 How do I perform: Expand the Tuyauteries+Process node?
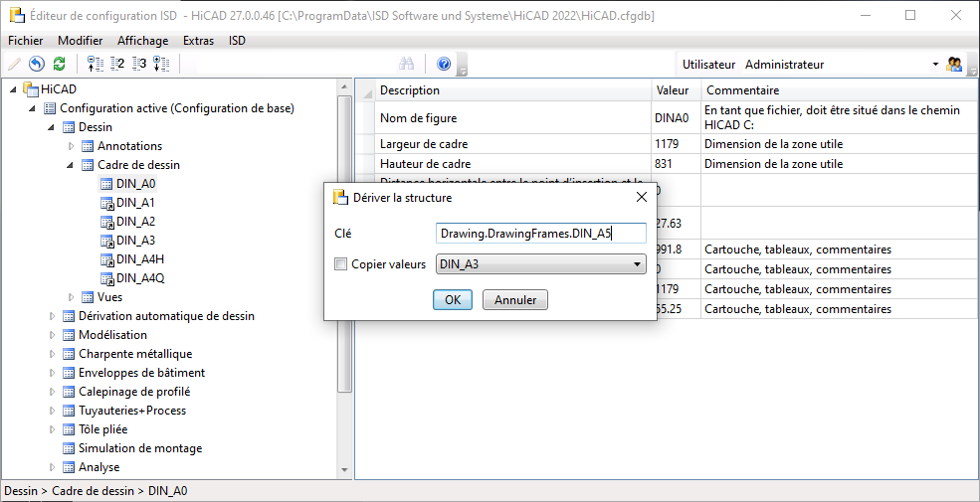coord(52,411)
